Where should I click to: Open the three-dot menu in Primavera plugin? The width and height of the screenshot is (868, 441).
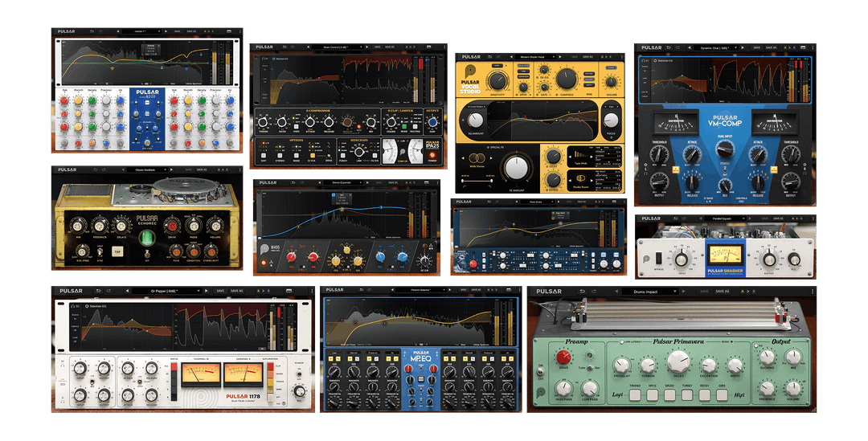tap(813, 291)
